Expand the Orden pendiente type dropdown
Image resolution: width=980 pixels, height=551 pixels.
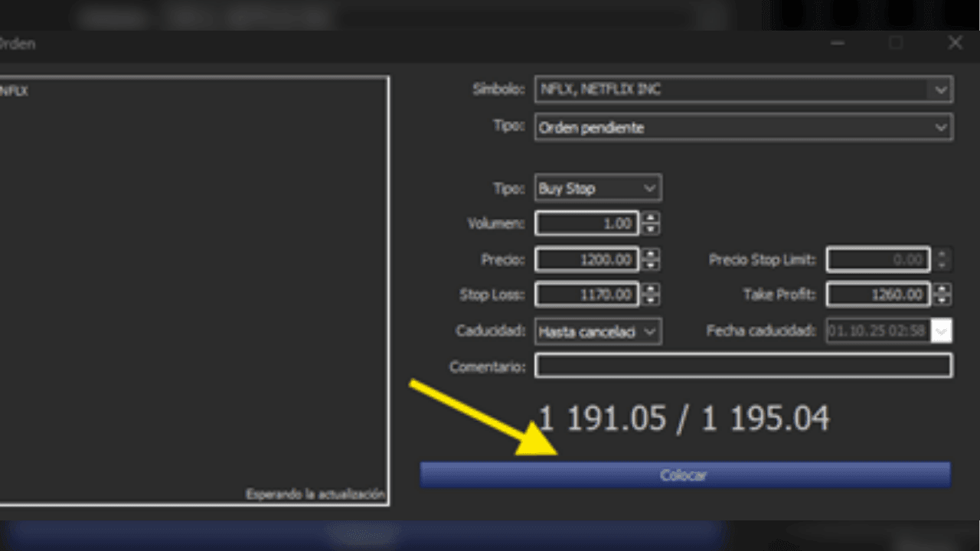tap(941, 128)
